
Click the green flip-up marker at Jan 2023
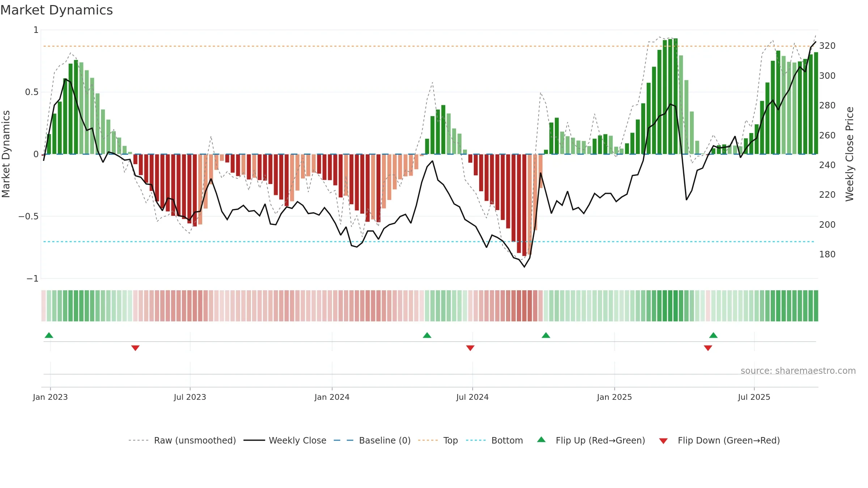point(49,335)
